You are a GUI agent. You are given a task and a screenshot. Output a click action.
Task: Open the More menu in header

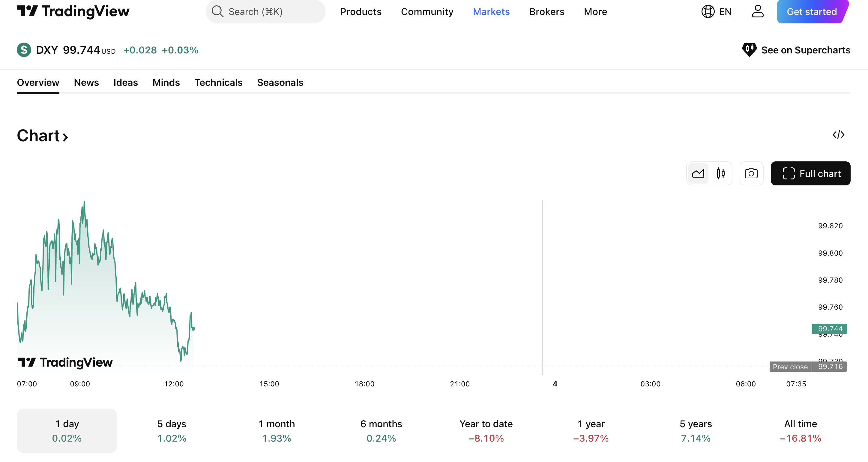tap(595, 12)
